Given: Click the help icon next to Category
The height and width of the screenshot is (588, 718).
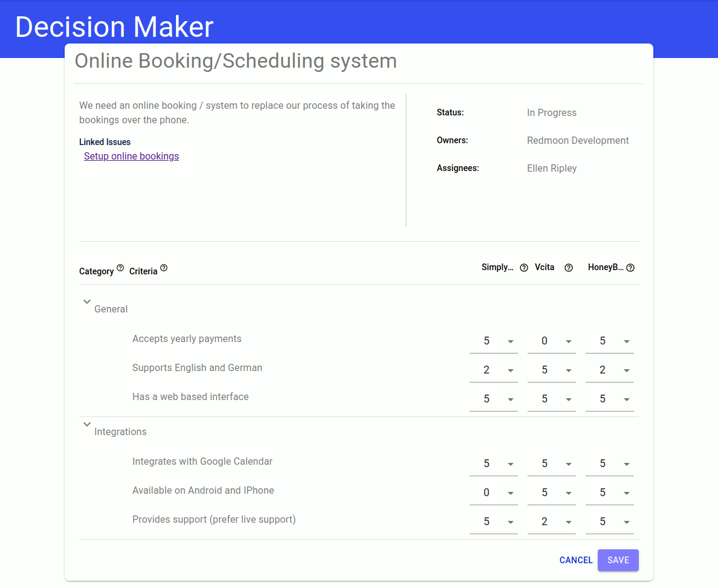Looking at the screenshot, I should 120,268.
